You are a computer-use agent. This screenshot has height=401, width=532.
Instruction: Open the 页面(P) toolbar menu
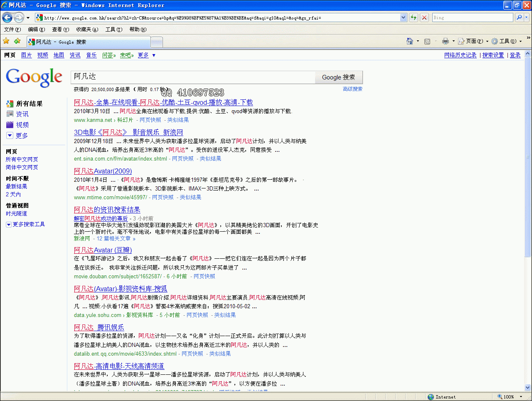coord(473,41)
